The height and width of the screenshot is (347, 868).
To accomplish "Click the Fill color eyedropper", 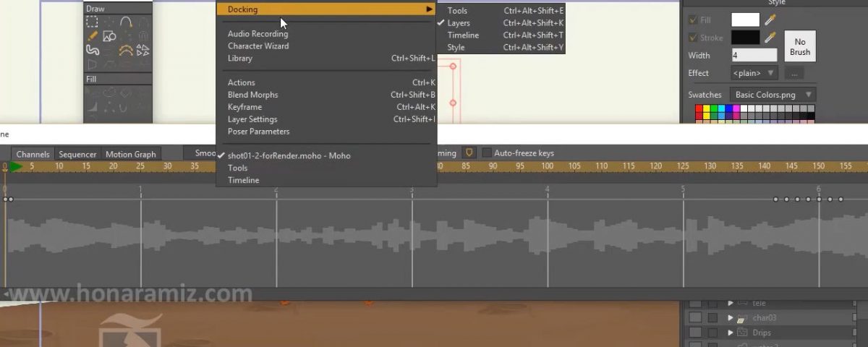I will point(770,20).
